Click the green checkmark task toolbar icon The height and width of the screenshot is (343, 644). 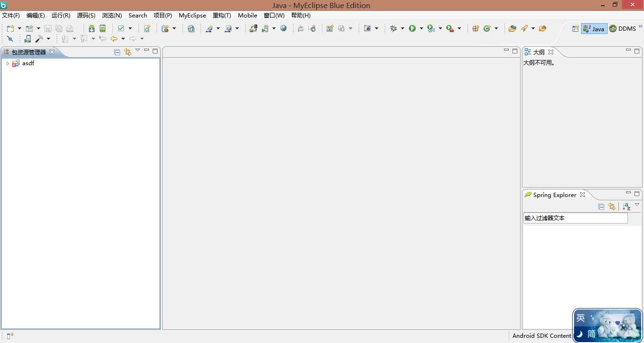tap(121, 28)
